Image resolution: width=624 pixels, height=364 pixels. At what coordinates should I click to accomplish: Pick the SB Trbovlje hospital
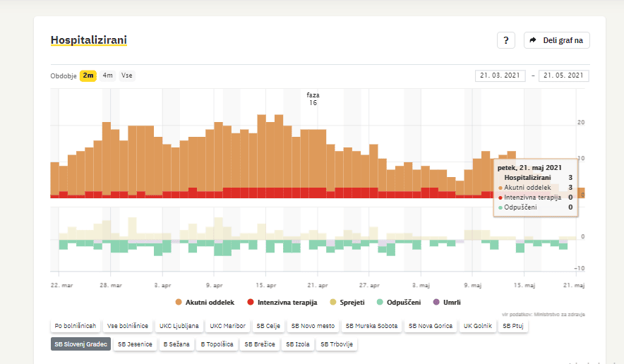tap(337, 344)
